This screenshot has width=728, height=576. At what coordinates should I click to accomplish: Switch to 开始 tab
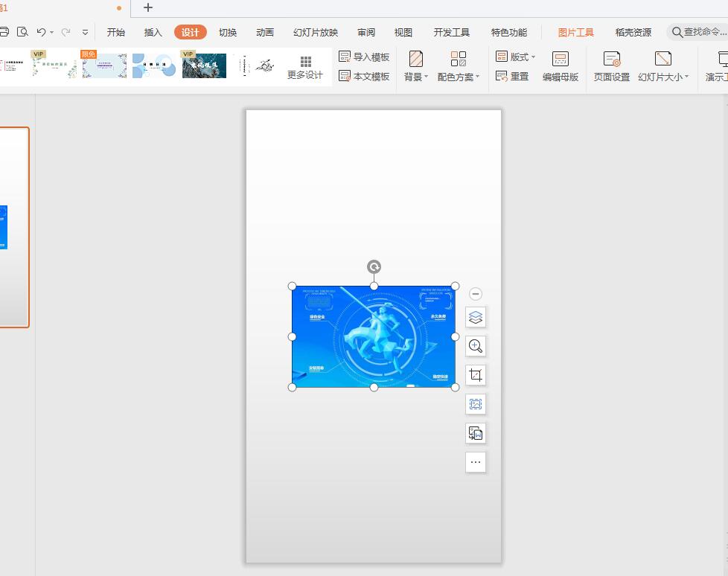(116, 33)
